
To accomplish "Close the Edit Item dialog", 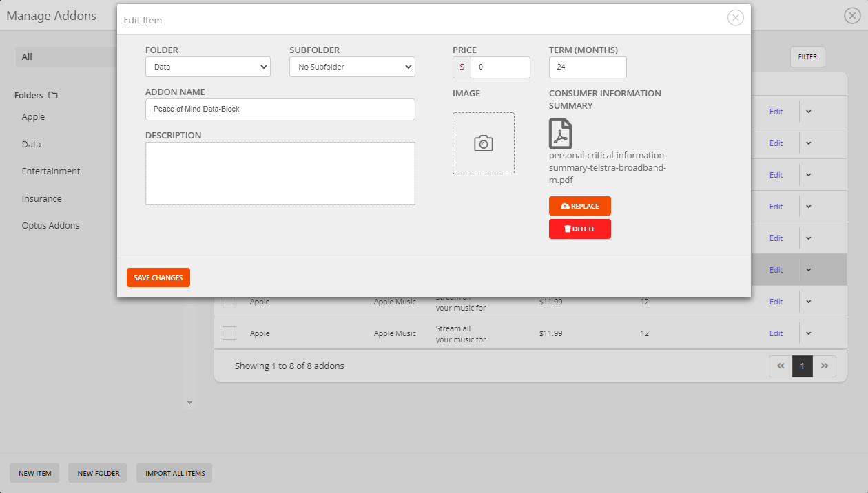I will (x=735, y=19).
